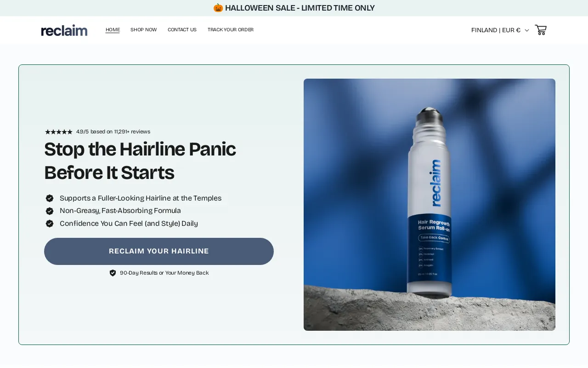Viewport: 588px width, 368px height.
Task: Open the Shop Now menu item
Action: (x=143, y=30)
